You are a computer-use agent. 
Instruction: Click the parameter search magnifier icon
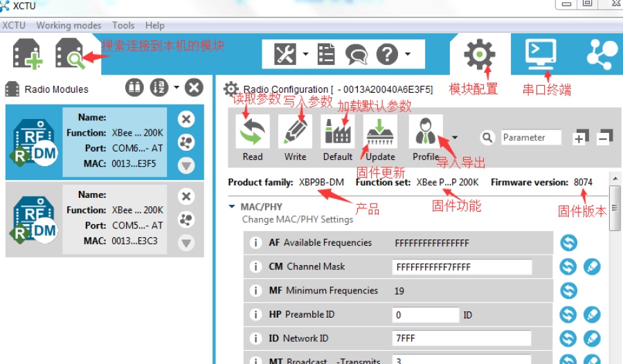[x=487, y=138]
